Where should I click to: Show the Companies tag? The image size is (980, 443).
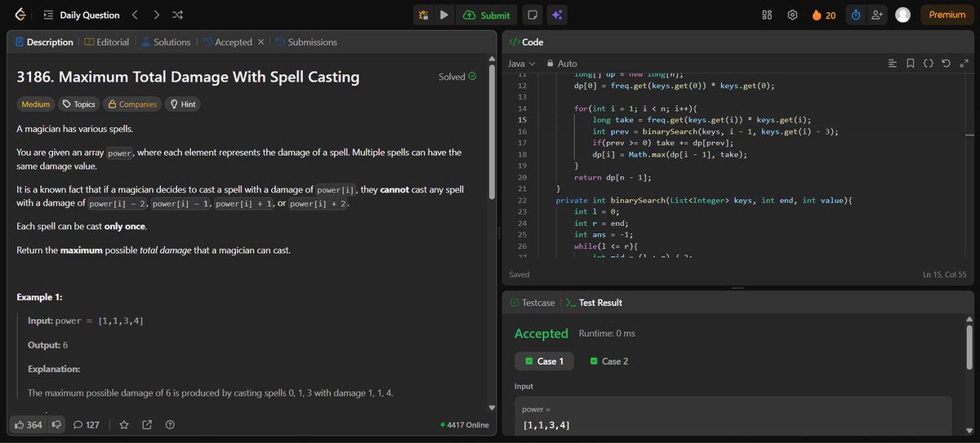(x=133, y=104)
